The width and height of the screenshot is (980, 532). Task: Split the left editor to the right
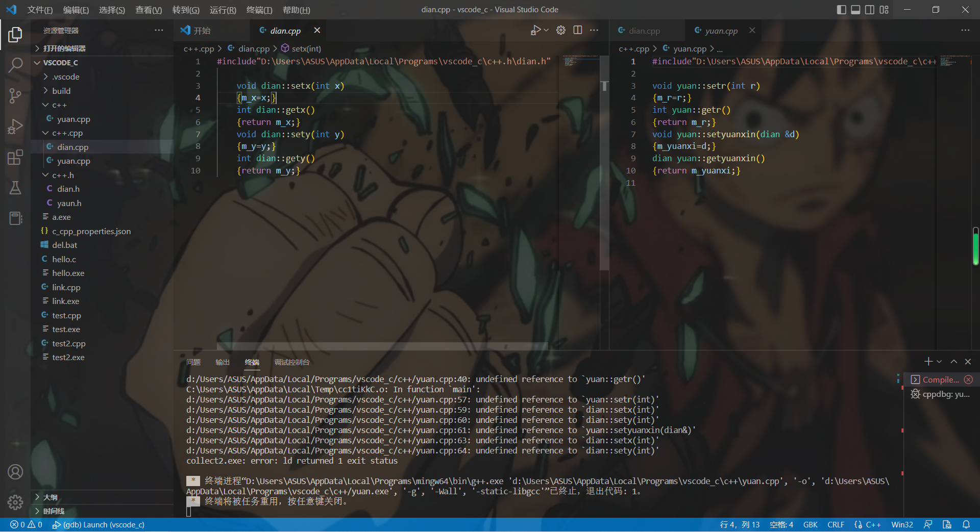[578, 30]
